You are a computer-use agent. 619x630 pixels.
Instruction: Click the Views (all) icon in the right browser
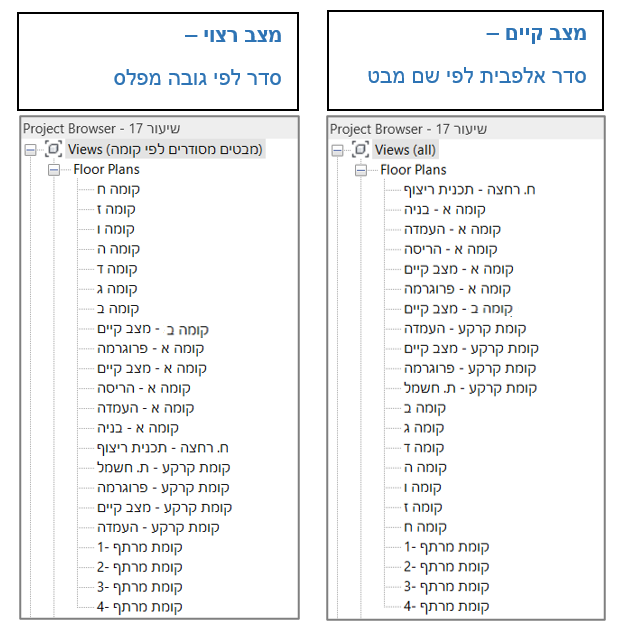(360, 149)
